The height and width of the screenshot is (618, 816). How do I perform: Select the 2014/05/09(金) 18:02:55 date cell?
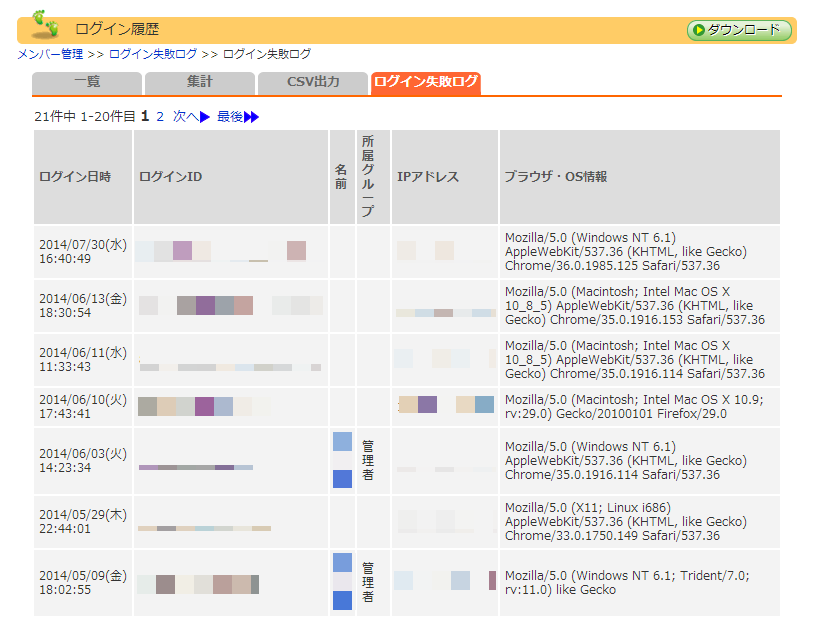(x=83, y=583)
